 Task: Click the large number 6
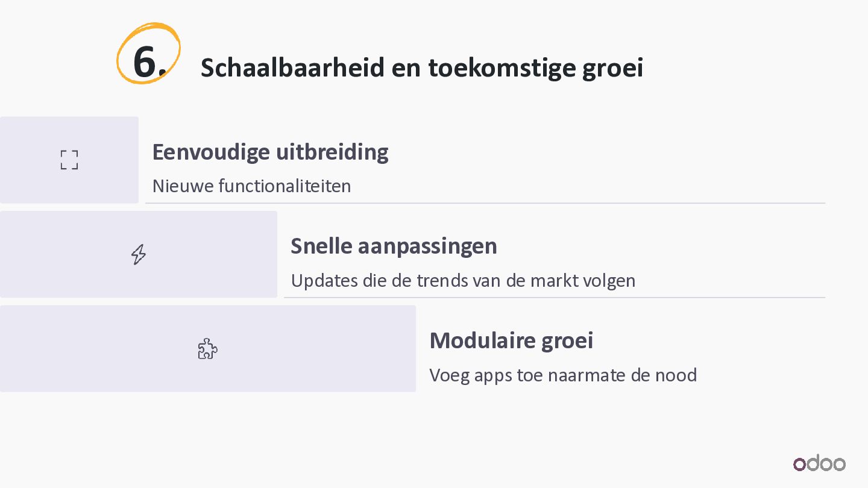click(145, 61)
